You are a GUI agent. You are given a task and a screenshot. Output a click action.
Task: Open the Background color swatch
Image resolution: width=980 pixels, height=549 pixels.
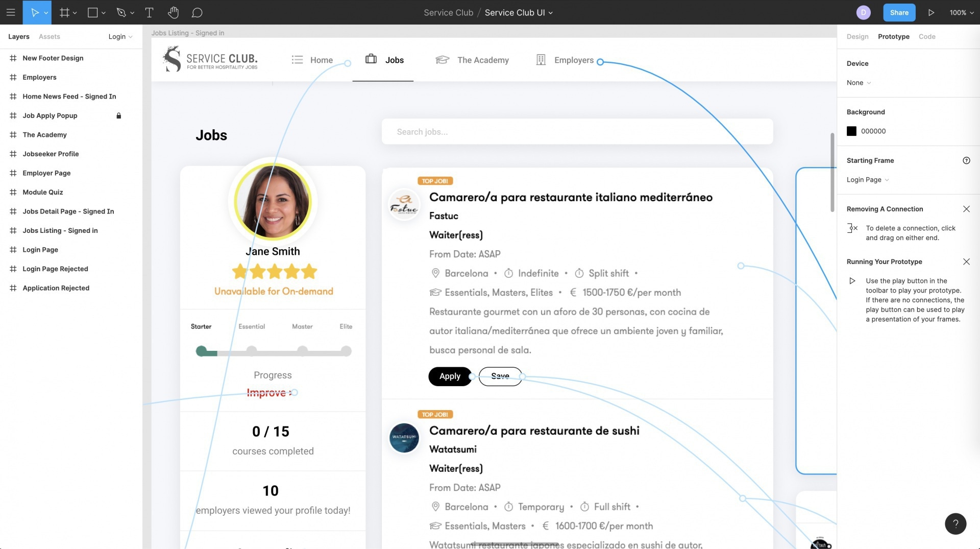point(851,131)
